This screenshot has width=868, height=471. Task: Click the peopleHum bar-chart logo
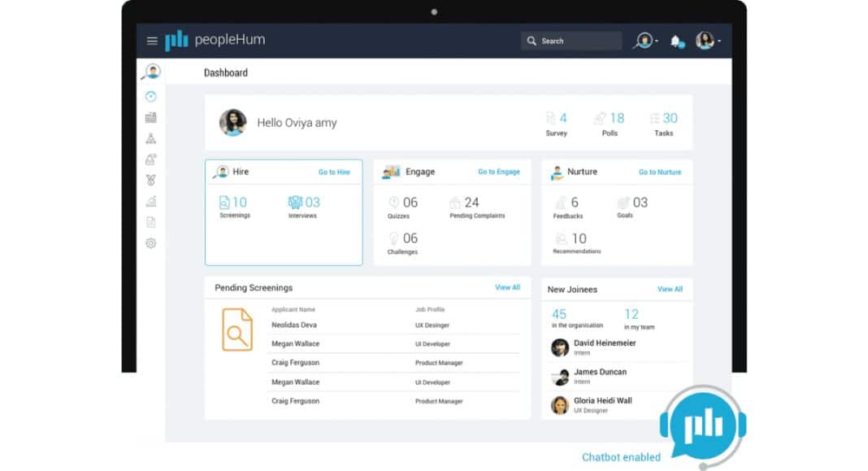[176, 40]
